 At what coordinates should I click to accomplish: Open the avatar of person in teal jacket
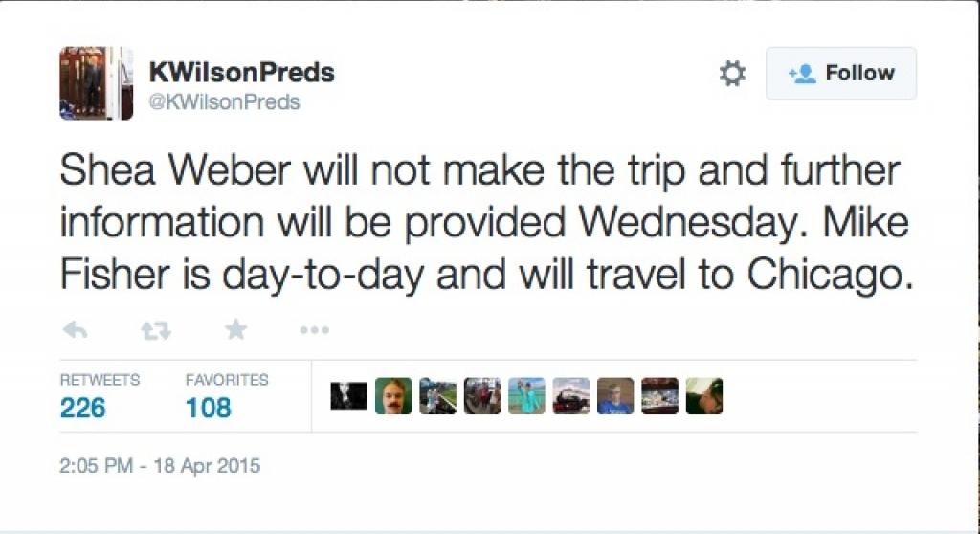point(526,395)
